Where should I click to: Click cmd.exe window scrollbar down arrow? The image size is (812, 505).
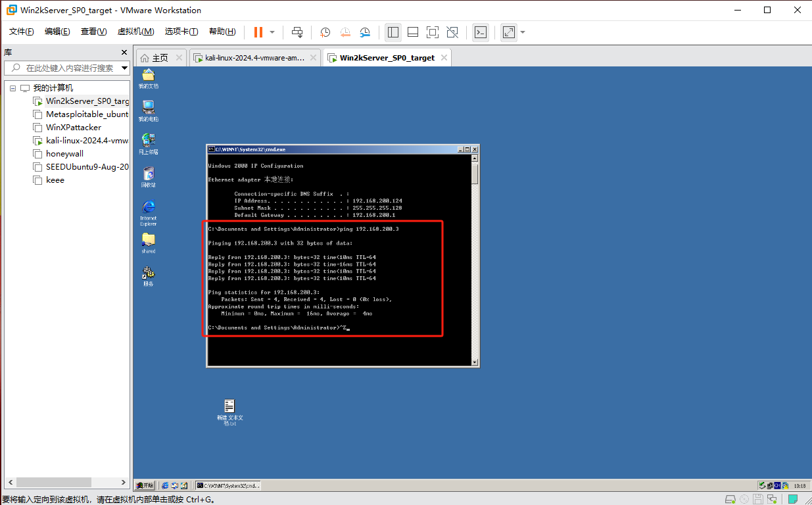coord(475,362)
